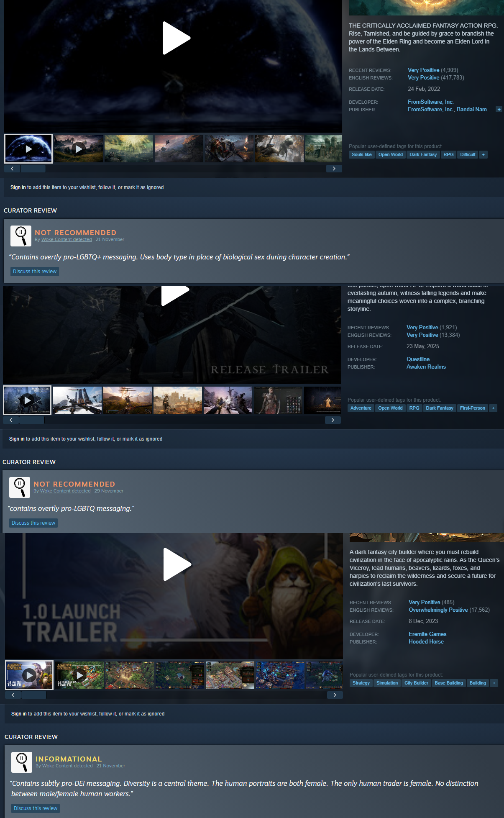This screenshot has height=818, width=504.
Task: Expand publisher list plus button for Elden Ring
Action: [499, 109]
